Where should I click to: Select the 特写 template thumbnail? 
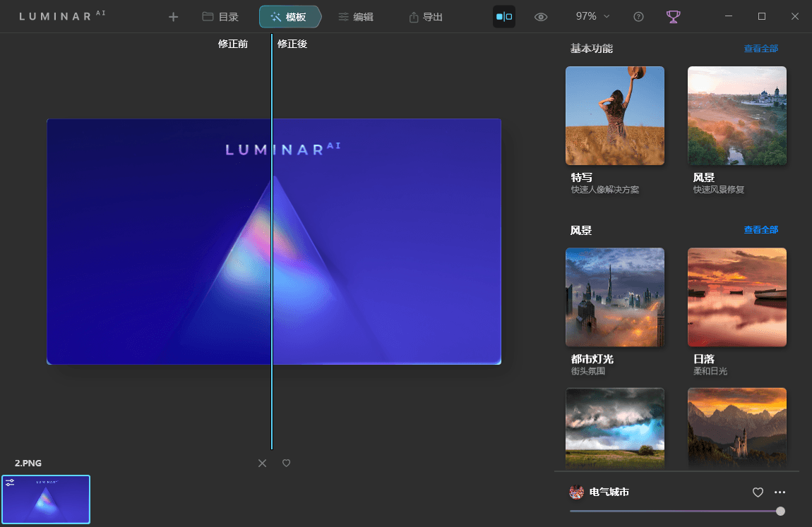(615, 116)
